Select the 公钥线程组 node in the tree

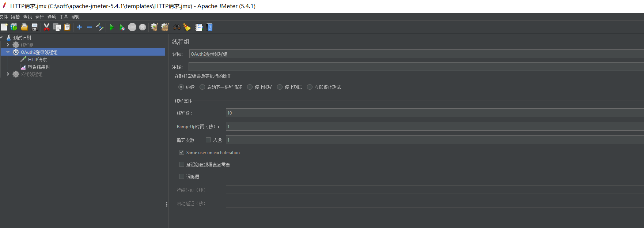coord(31,74)
